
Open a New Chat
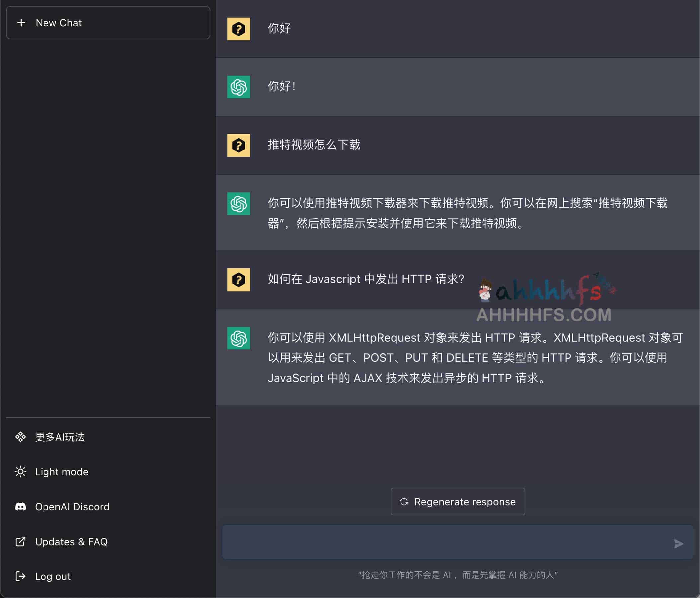click(x=59, y=23)
